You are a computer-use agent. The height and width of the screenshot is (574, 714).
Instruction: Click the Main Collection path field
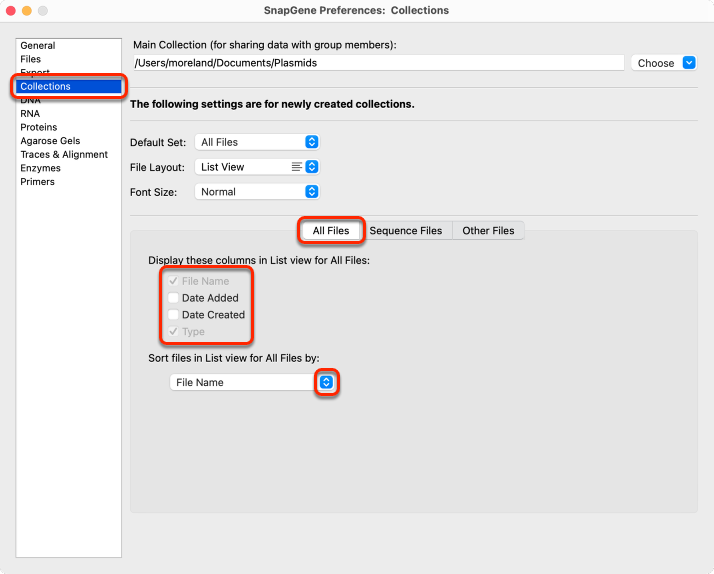(x=378, y=63)
